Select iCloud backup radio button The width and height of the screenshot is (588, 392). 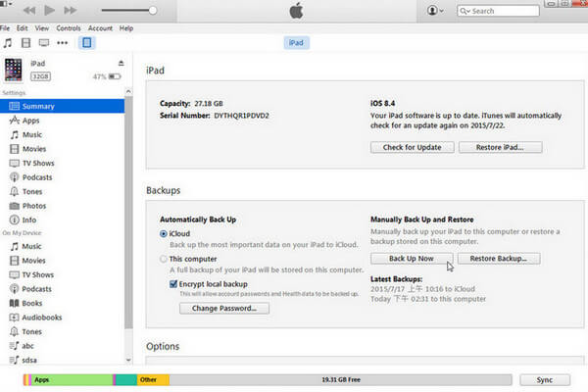[164, 233]
